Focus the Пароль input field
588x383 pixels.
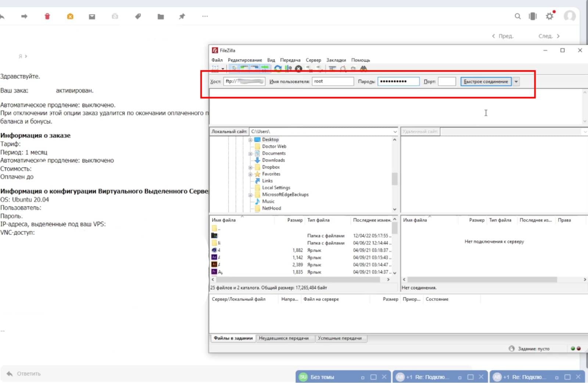(x=398, y=81)
